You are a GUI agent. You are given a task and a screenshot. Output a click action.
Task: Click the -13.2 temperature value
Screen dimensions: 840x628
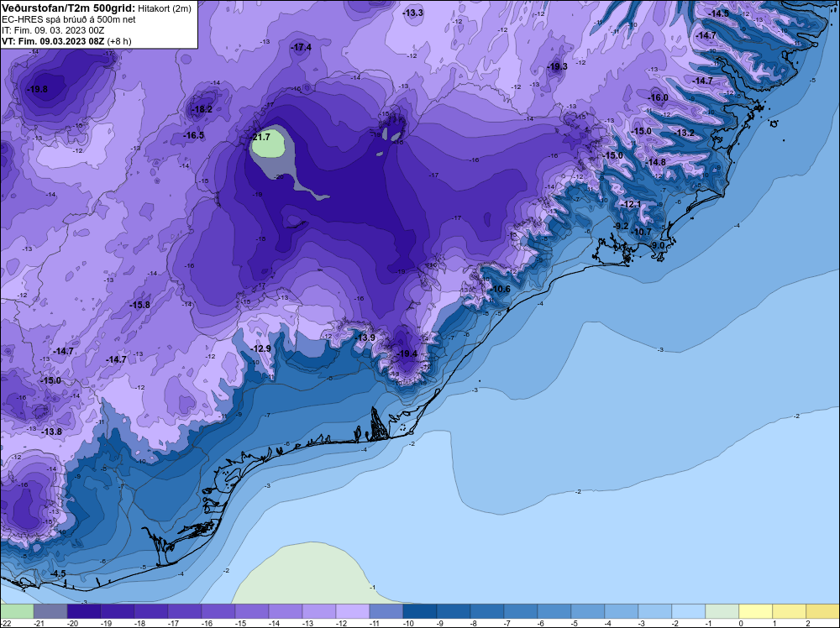pyautogui.click(x=684, y=133)
